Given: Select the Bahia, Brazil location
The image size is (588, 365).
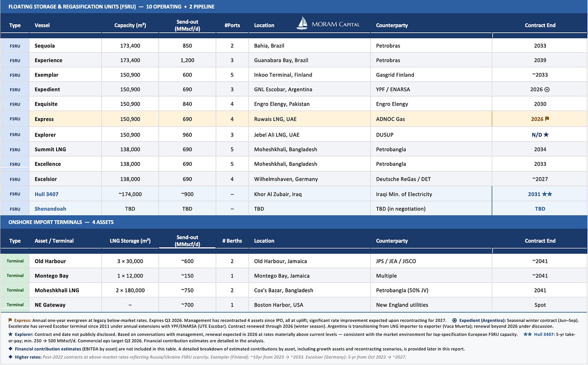Looking at the screenshot, I should [269, 46].
